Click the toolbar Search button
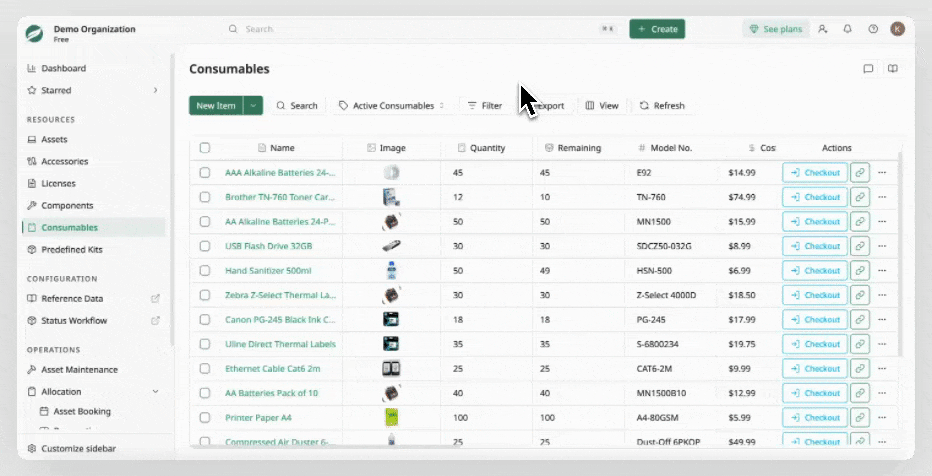Viewport: 932px width, 476px height. coord(297,105)
